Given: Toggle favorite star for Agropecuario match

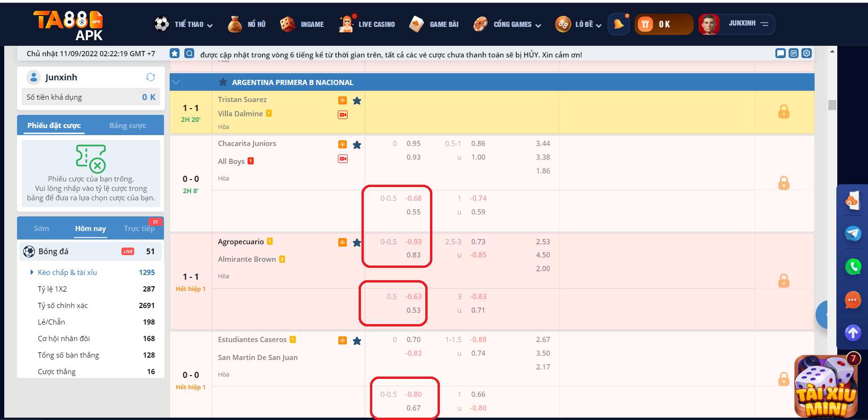Looking at the screenshot, I should (357, 243).
